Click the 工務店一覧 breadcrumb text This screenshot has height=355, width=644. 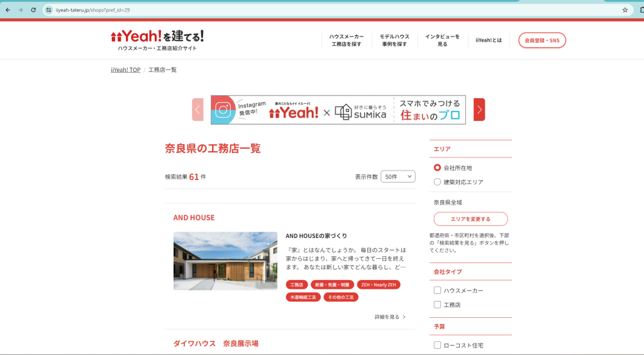163,70
